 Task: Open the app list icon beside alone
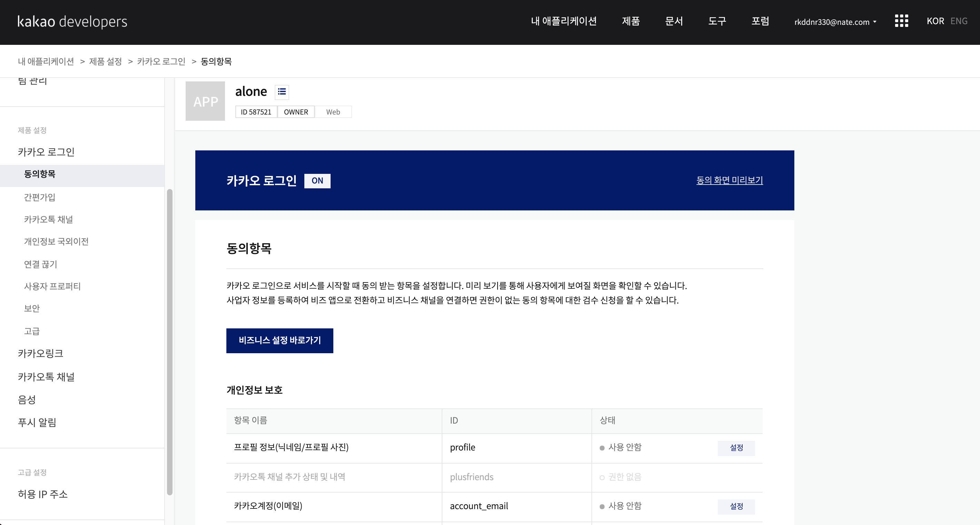tap(282, 92)
